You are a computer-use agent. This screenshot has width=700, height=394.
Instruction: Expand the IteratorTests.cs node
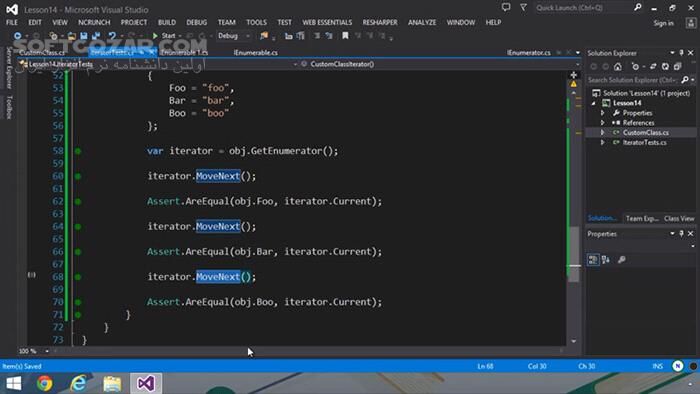click(603, 143)
